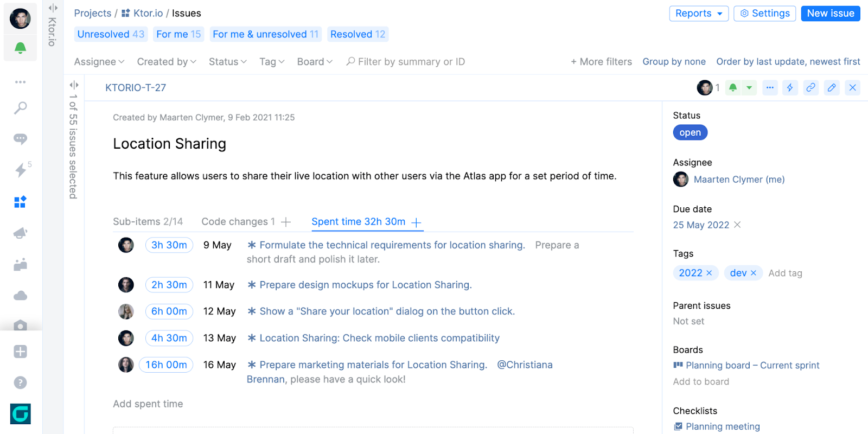Toggle issue subscription bell icon
This screenshot has width=868, height=434.
733,87
